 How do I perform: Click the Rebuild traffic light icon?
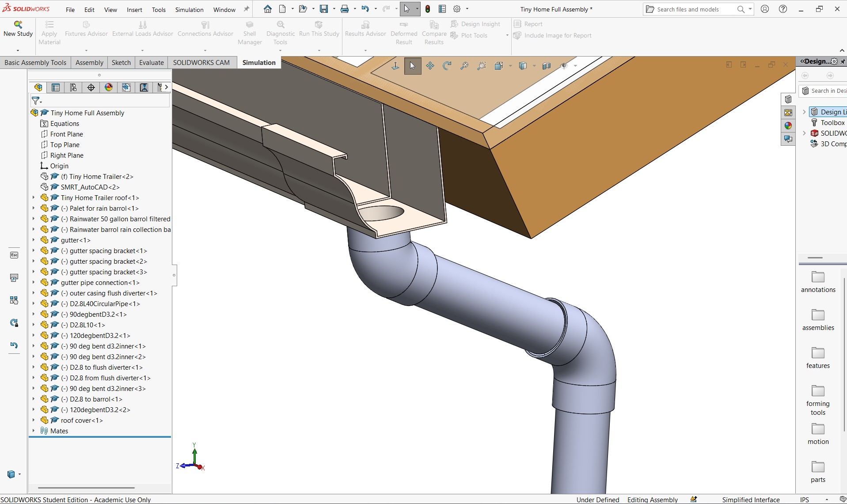click(428, 9)
